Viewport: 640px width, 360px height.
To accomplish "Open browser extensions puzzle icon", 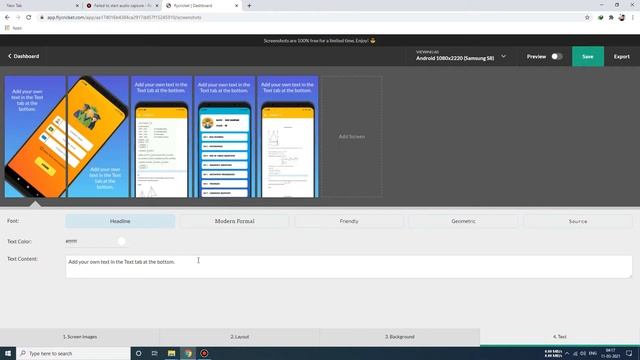I will click(611, 18).
